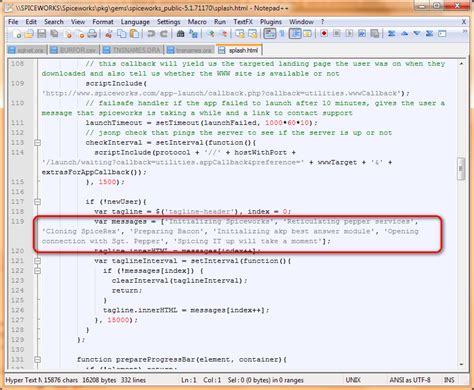Collapse the code fold at line 117
The height and width of the screenshot is (390, 474).
(x=37, y=202)
